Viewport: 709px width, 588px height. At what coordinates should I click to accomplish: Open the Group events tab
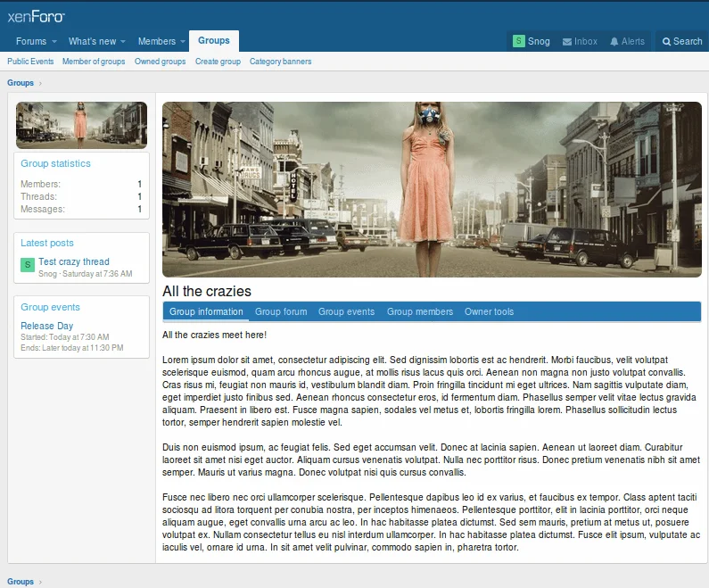(x=346, y=311)
